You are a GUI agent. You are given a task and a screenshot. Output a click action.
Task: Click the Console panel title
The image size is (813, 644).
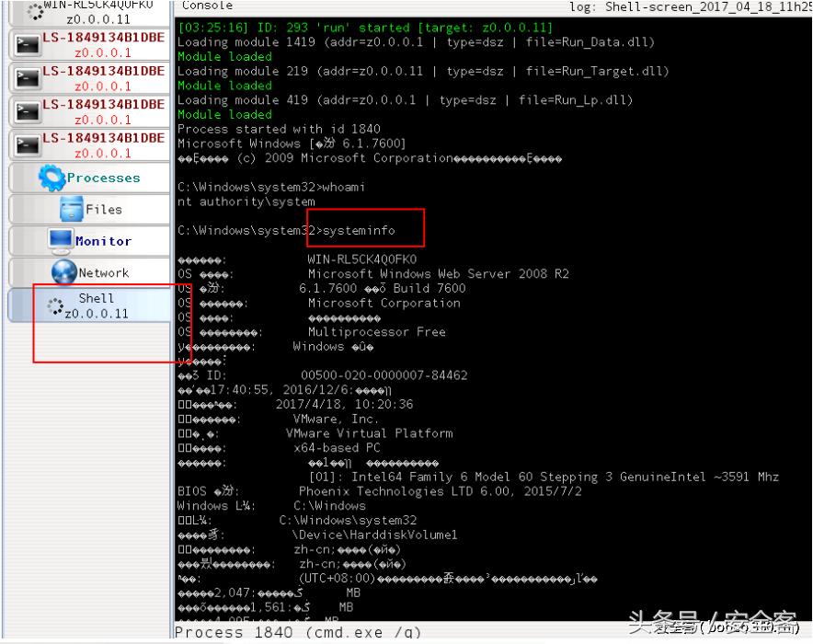[x=207, y=6]
